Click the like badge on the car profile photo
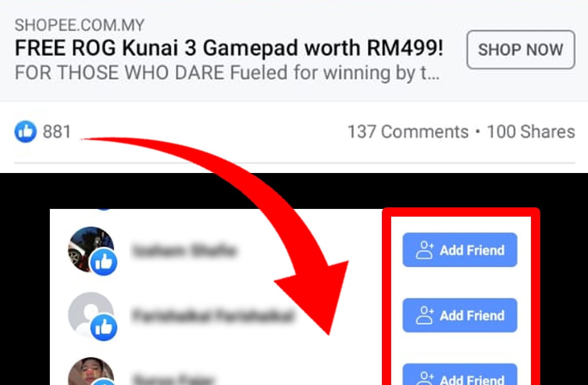Image resolution: width=588 pixels, height=385 pixels. [x=104, y=262]
